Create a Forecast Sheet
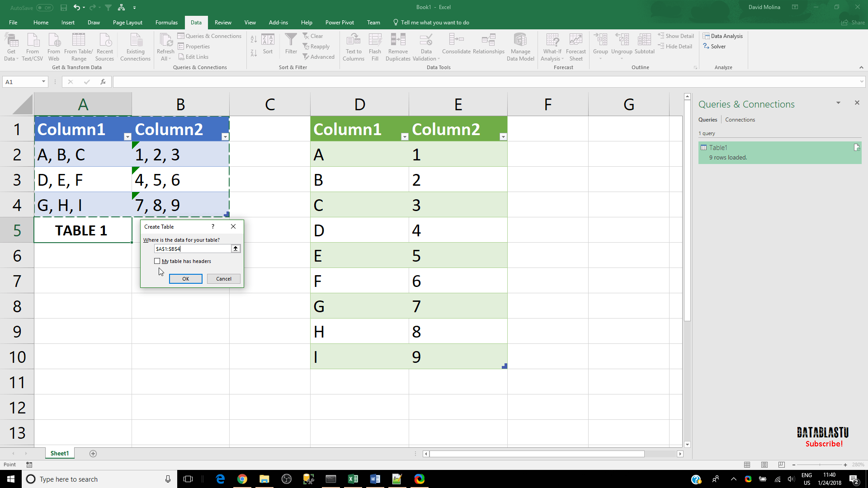The height and width of the screenshot is (488, 868). tap(576, 47)
